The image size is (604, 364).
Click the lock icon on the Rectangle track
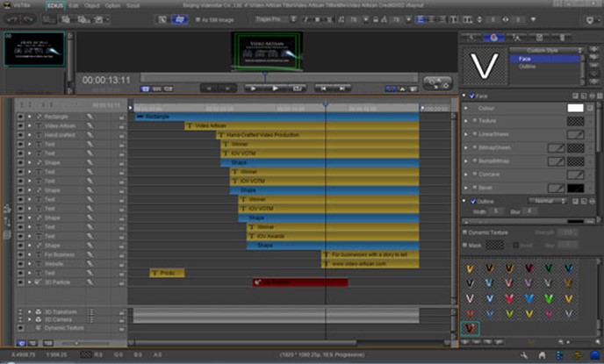coord(122,117)
